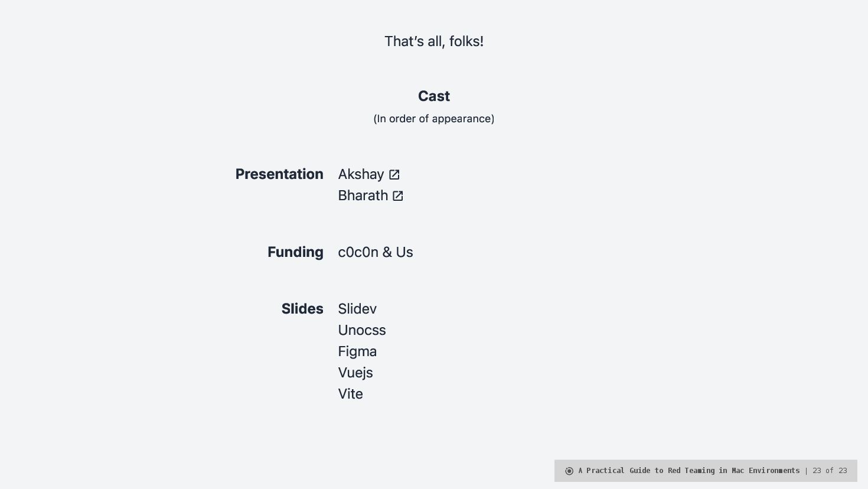Click the Slides section label

click(302, 309)
